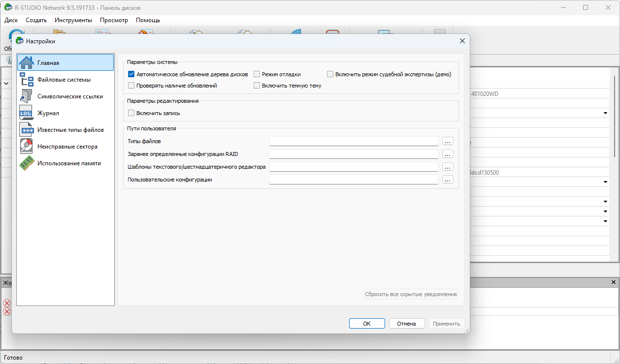Enable Проверять наличие обновлений checkbox

pyautogui.click(x=131, y=86)
